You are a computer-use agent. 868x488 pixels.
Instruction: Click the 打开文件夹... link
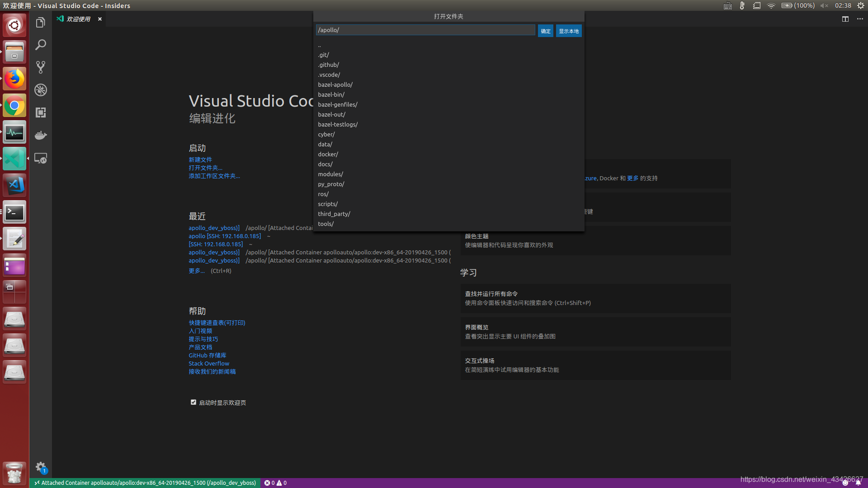205,168
